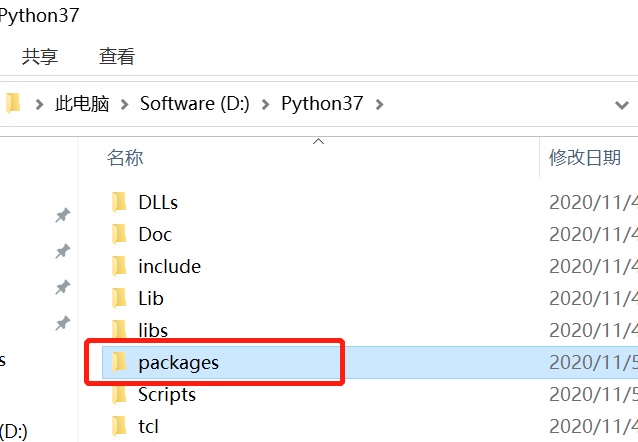The width and height of the screenshot is (638, 442).
Task: Select the libs folder name
Action: coord(153,330)
